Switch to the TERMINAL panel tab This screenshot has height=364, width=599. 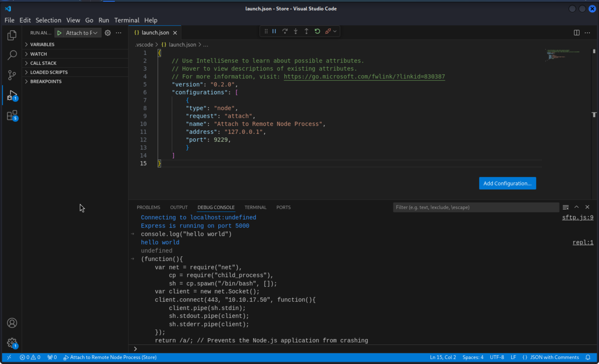[x=255, y=207]
